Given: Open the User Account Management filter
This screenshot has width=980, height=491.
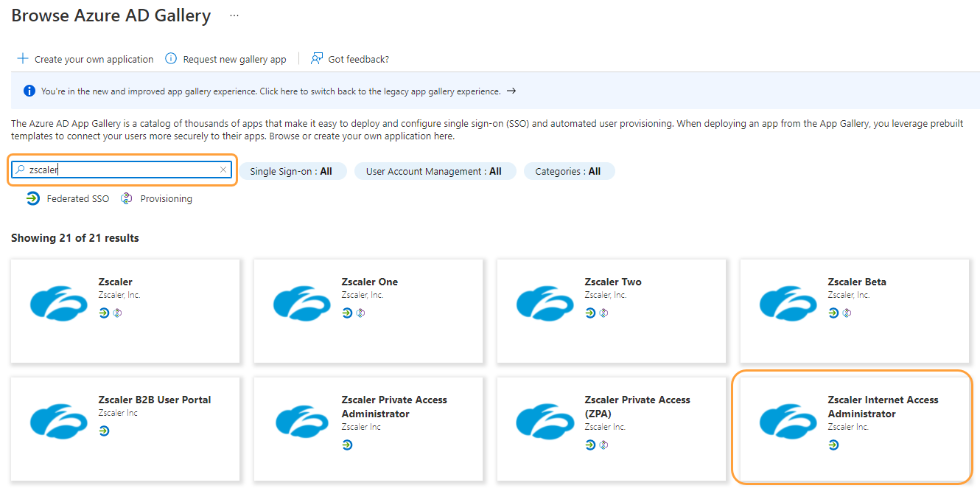Looking at the screenshot, I should click(x=435, y=170).
